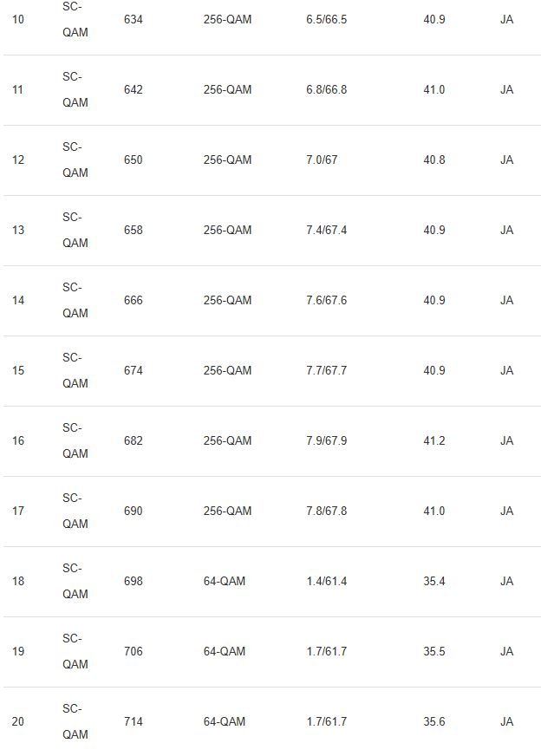Click frequency 642 in row 11
The image size is (541, 756).
(x=133, y=89)
